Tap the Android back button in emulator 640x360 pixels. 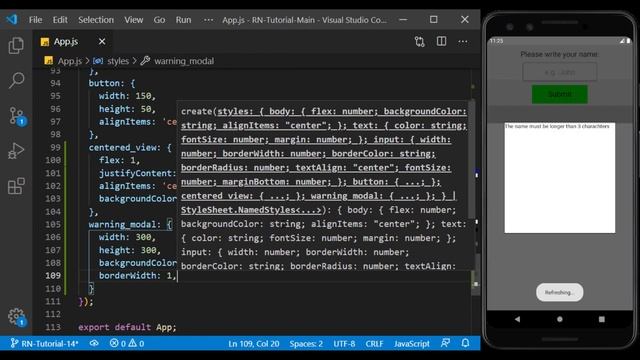coord(517,319)
